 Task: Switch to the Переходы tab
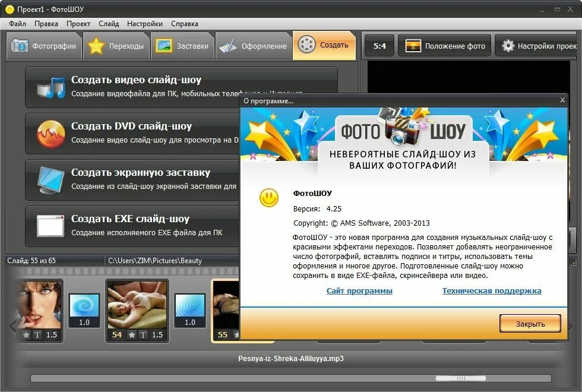116,46
